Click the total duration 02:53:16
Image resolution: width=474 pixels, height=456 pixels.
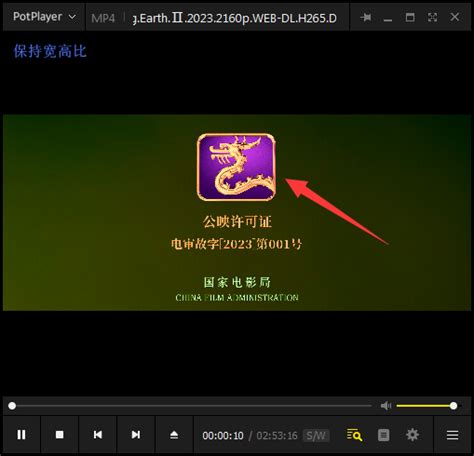(x=277, y=435)
